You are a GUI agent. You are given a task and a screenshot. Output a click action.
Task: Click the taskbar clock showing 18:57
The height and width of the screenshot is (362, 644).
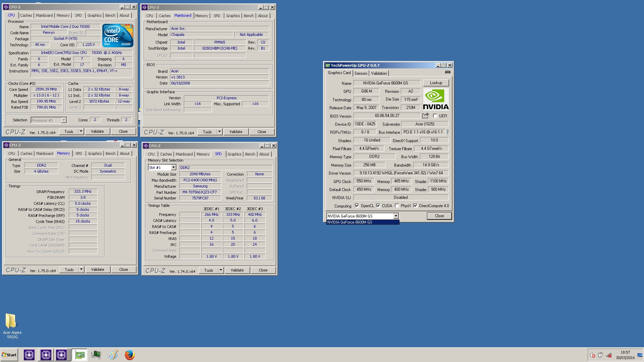625,353
